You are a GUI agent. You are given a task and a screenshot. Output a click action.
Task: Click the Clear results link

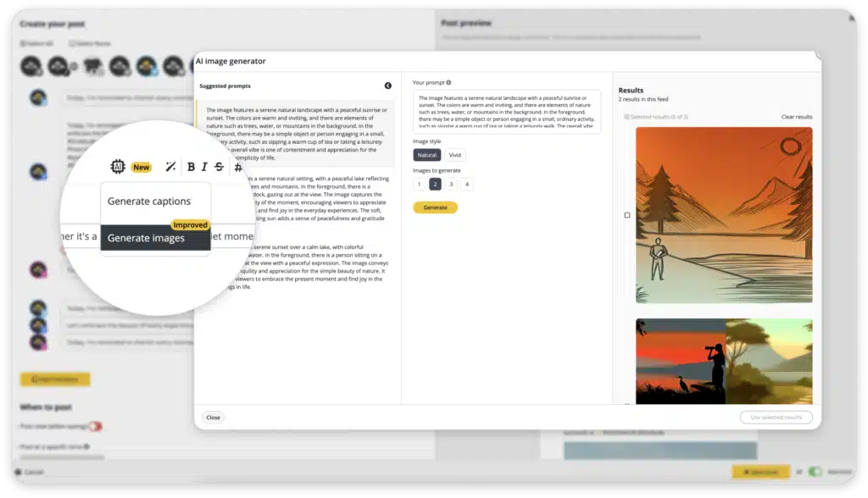pos(797,117)
